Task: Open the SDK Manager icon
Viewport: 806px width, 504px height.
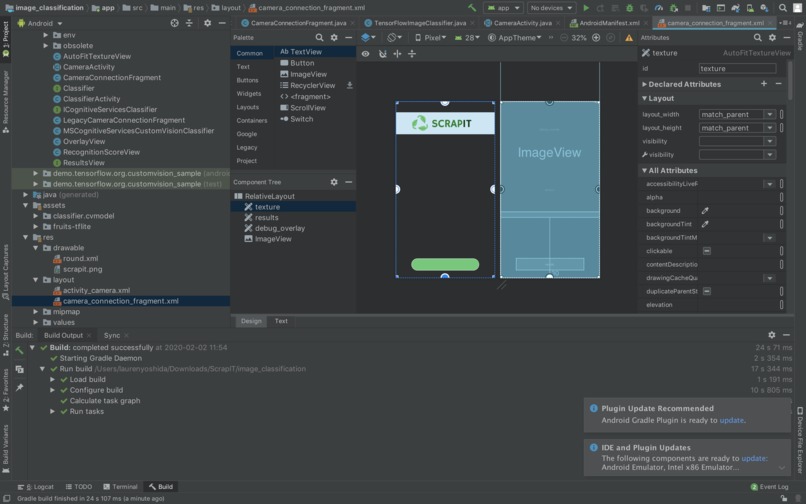Action: 764,8
